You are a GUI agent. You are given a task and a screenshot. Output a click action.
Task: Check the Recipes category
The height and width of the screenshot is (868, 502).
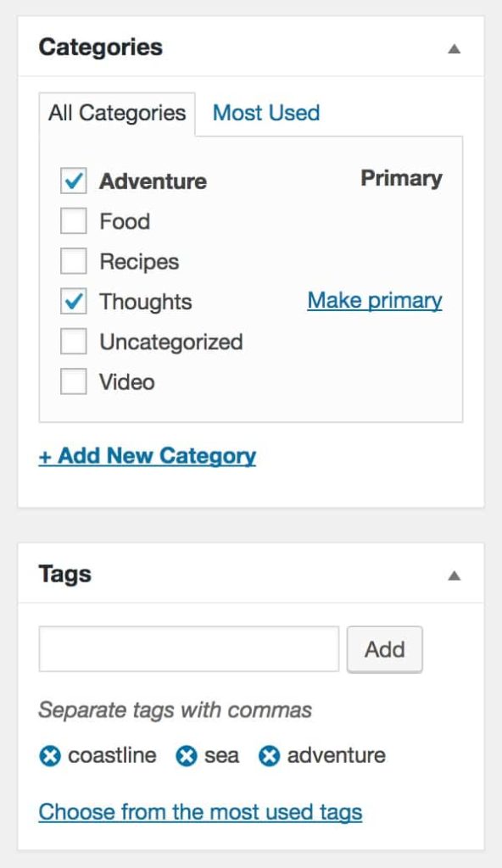coord(73,261)
